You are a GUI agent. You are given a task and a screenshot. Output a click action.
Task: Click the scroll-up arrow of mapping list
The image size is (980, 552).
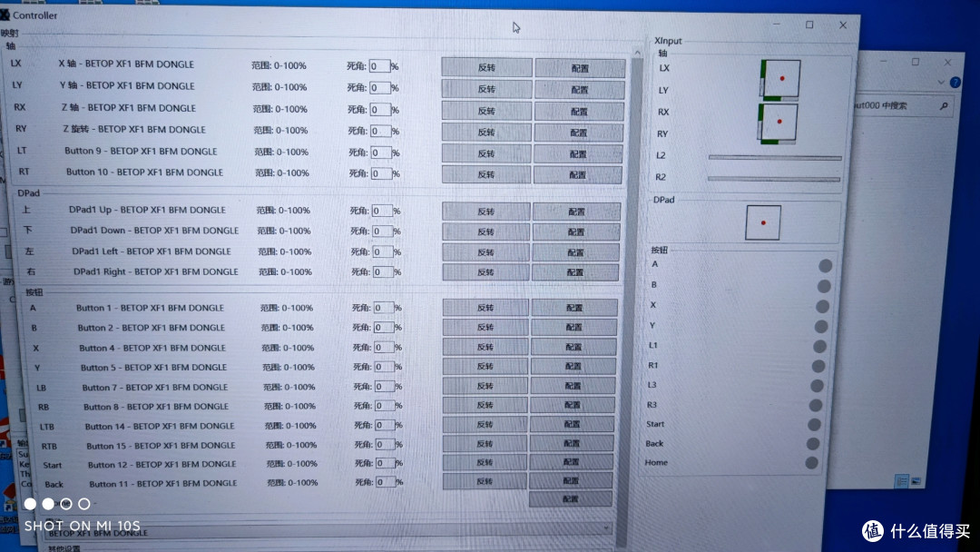637,54
